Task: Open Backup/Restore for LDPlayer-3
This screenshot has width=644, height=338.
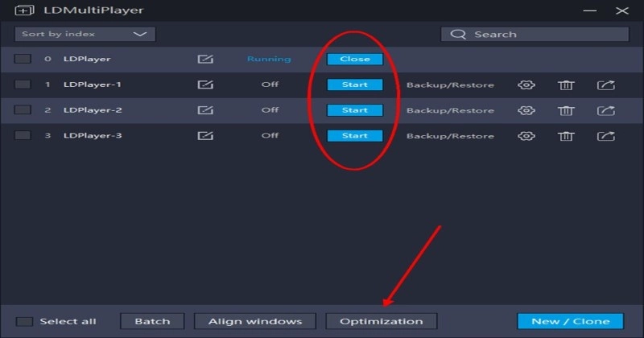Action: (450, 136)
